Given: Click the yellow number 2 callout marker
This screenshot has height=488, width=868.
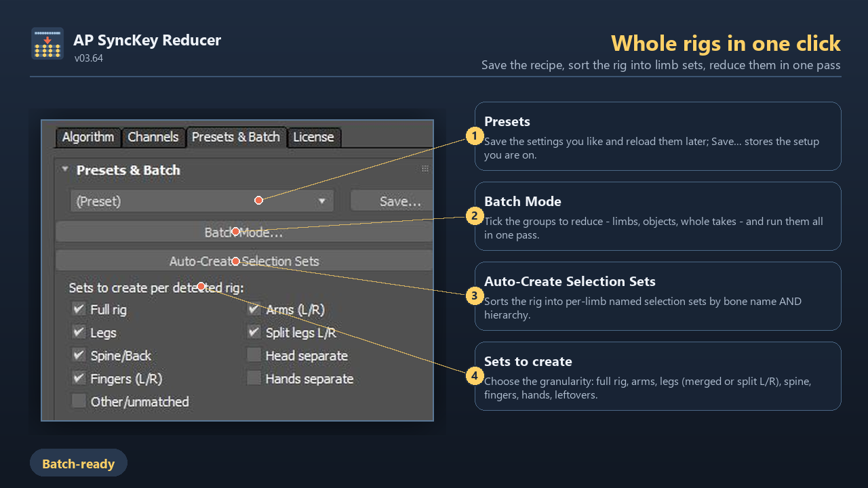Looking at the screenshot, I should coord(475,217).
